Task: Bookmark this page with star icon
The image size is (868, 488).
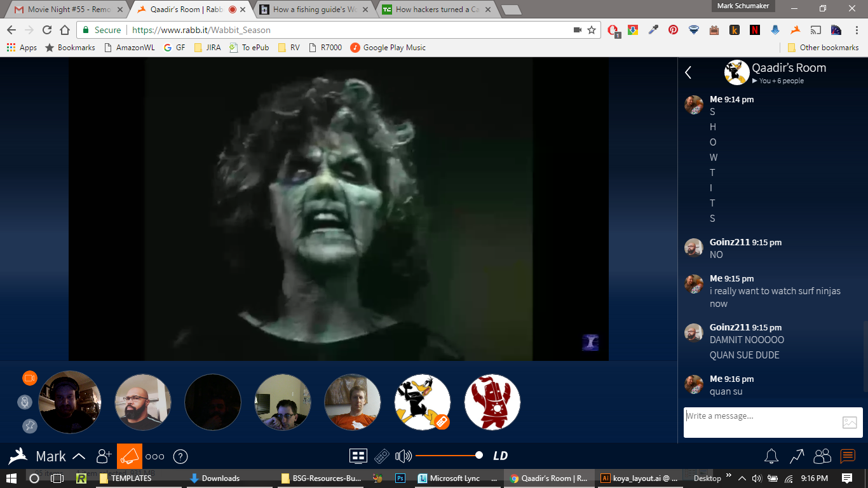Action: (592, 30)
